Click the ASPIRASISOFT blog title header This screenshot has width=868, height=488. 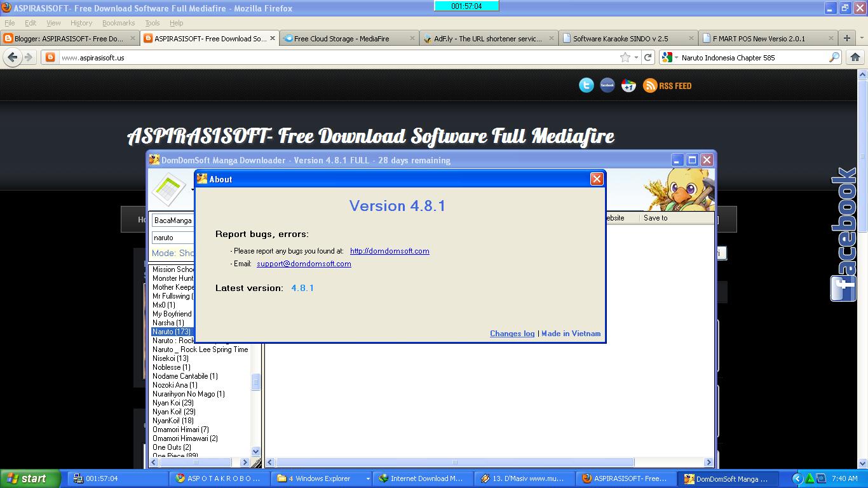(370, 136)
